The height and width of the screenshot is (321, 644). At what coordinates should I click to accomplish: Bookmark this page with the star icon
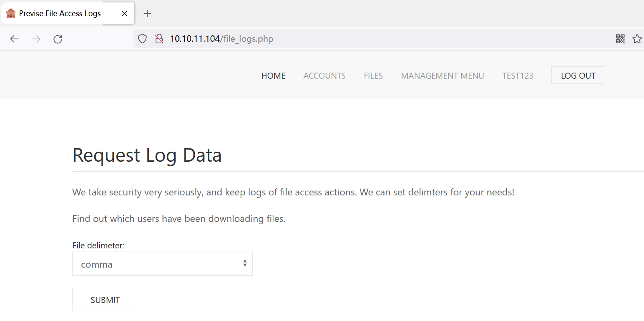637,39
